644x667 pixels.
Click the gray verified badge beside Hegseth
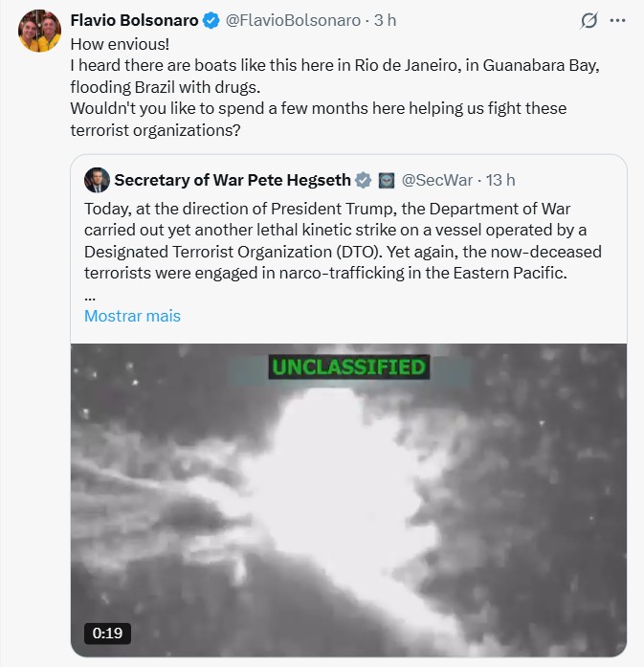364,180
